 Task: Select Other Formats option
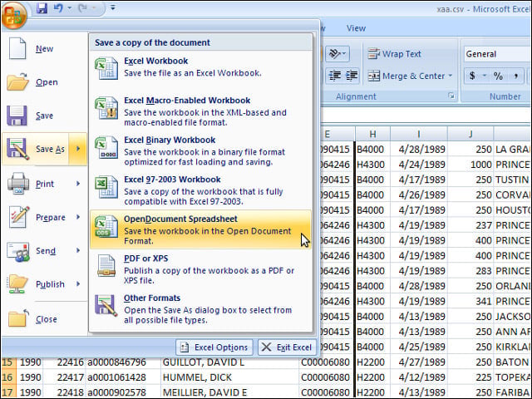point(200,309)
